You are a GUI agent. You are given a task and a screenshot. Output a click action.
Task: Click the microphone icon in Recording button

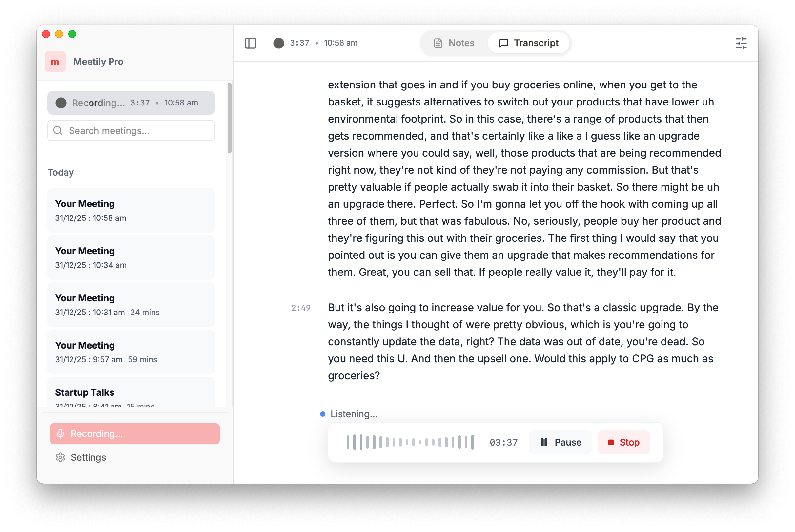[60, 434]
